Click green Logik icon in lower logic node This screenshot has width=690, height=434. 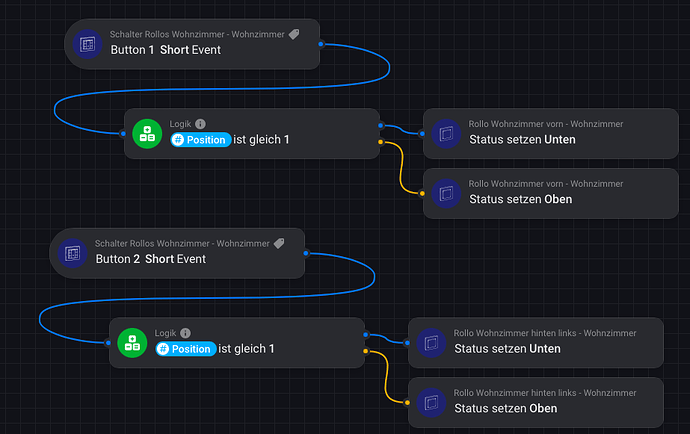(132, 343)
